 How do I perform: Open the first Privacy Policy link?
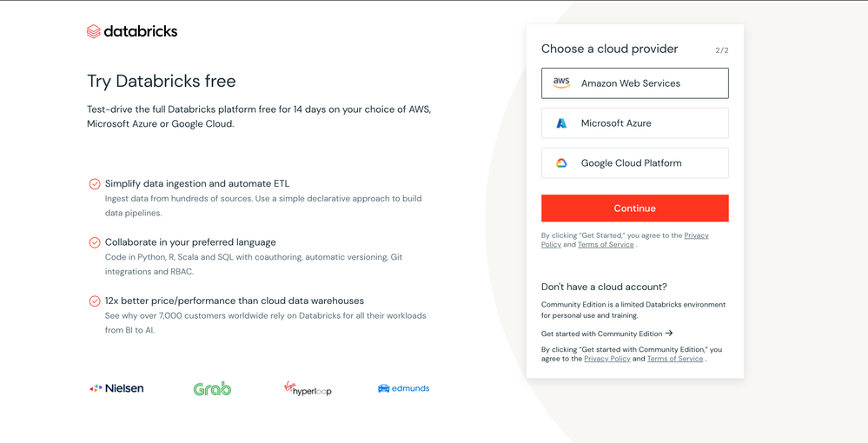click(696, 235)
